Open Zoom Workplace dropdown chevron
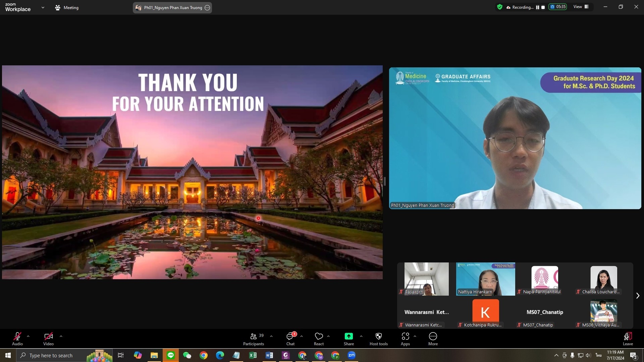This screenshot has width=644, height=362. click(43, 7)
